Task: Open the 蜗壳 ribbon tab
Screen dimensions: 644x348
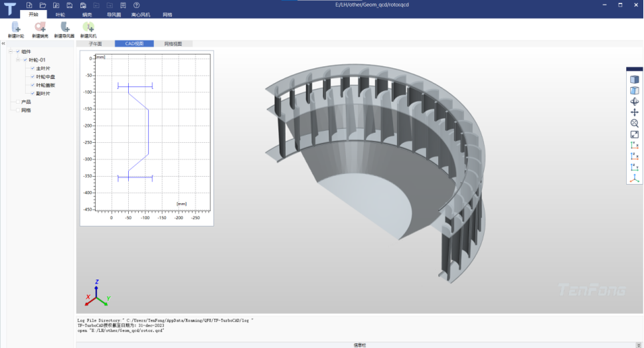Action: (87, 15)
